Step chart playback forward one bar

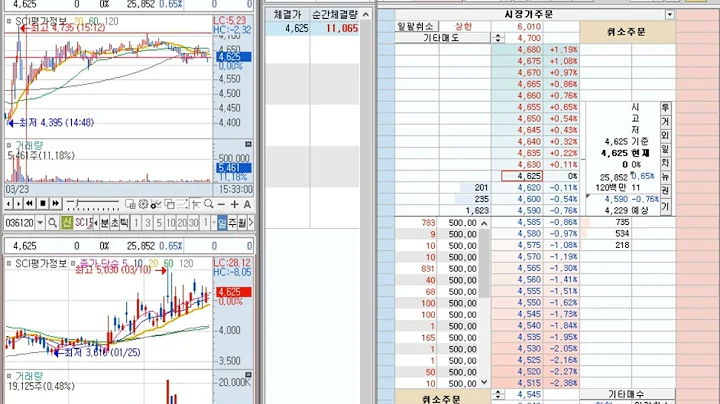point(18,204)
